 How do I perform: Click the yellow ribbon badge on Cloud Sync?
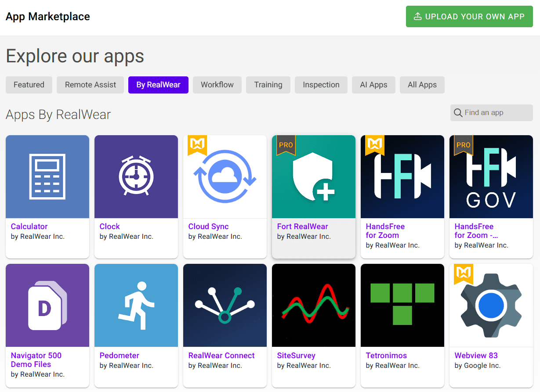pyautogui.click(x=197, y=145)
